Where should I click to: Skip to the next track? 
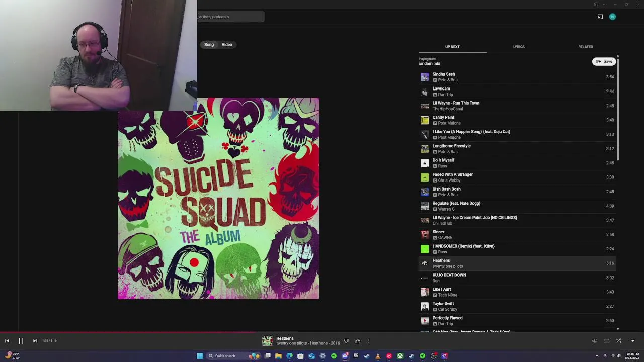tap(35, 341)
